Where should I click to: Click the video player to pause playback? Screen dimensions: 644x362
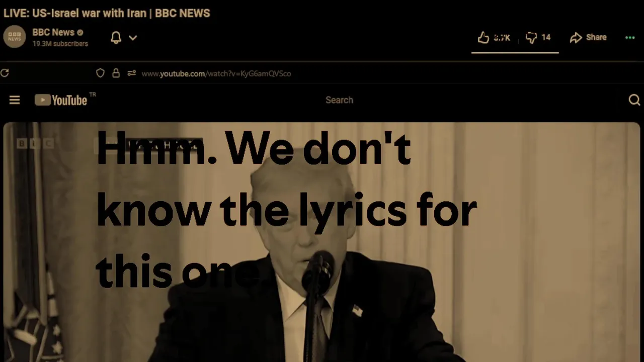[322, 242]
